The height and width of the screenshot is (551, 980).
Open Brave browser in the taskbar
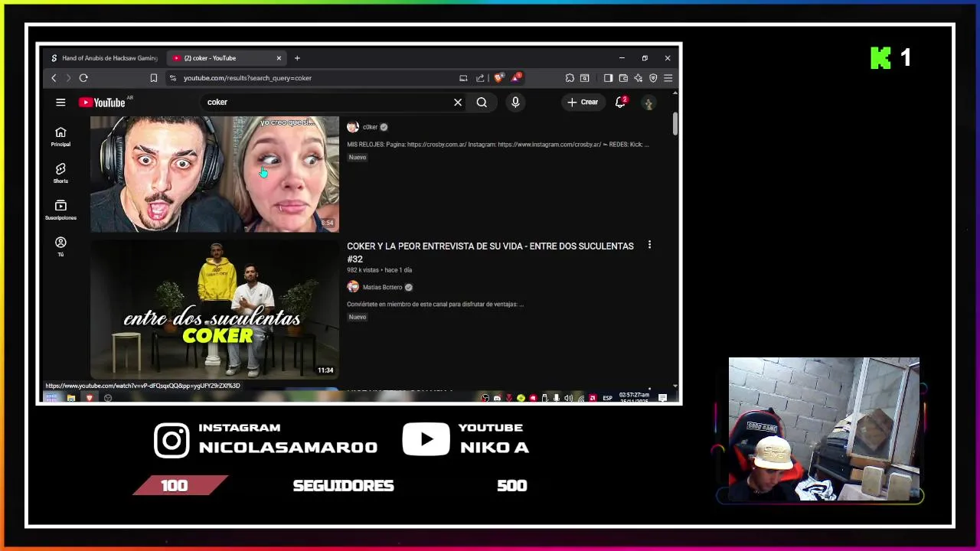90,398
